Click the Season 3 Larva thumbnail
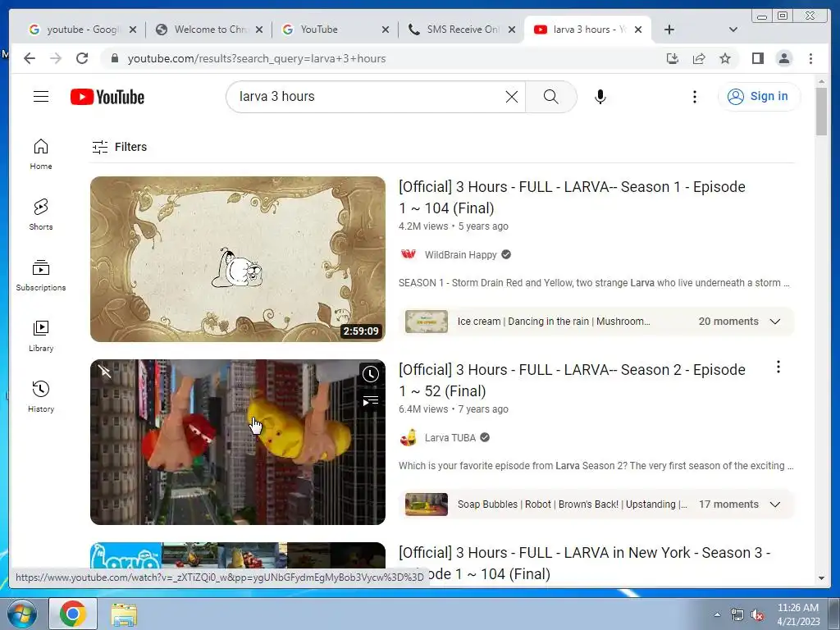Screen dimensions: 840x630 237,555
